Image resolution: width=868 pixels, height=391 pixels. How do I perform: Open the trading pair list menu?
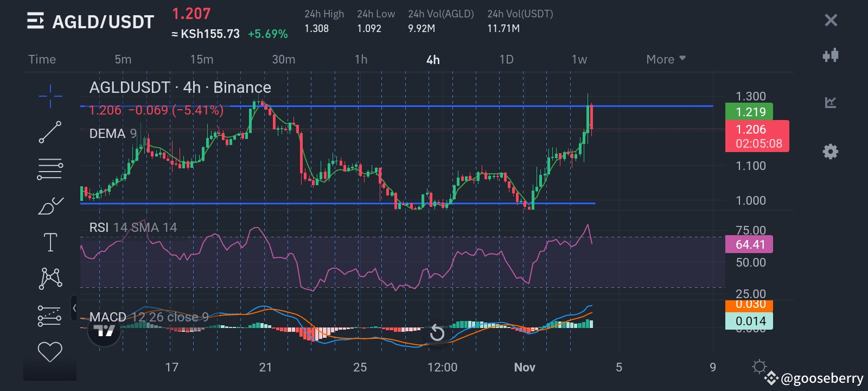[35, 22]
